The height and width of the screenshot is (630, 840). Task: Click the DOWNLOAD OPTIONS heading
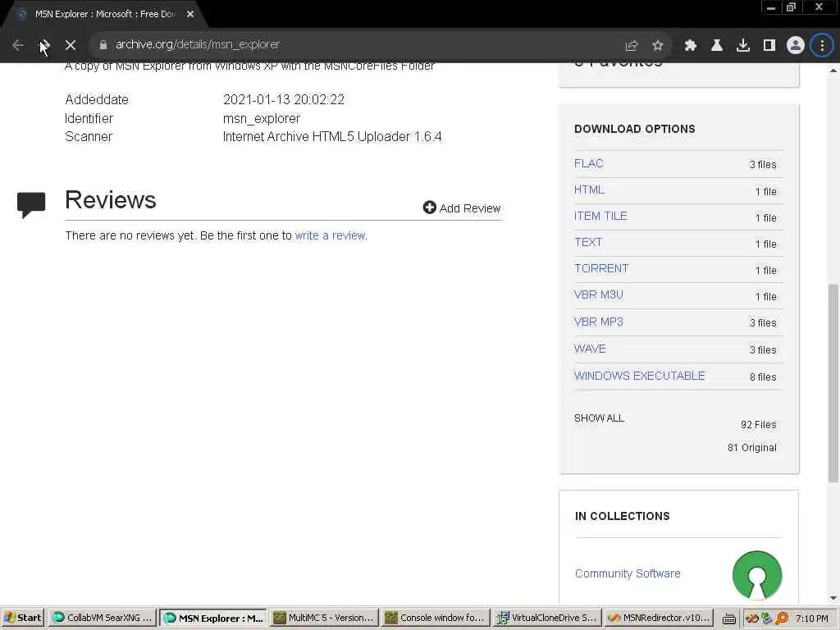(x=635, y=129)
